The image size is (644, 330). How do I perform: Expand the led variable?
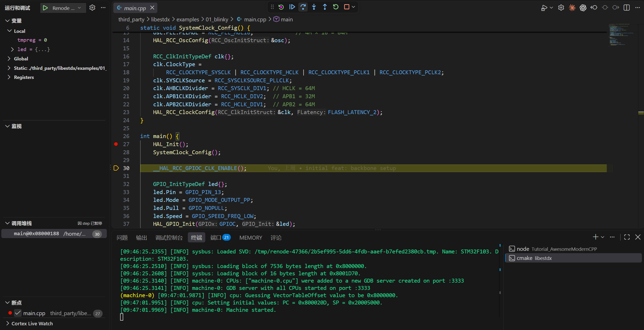tap(12, 49)
